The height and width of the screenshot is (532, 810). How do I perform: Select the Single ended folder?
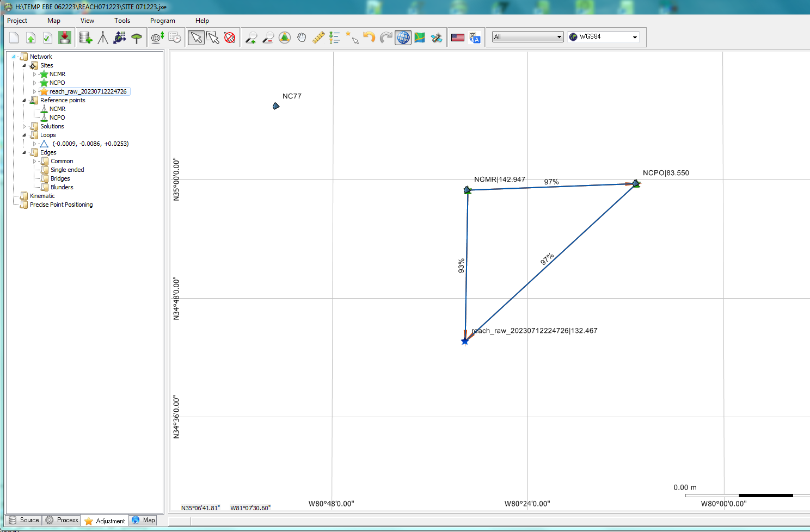tap(67, 170)
